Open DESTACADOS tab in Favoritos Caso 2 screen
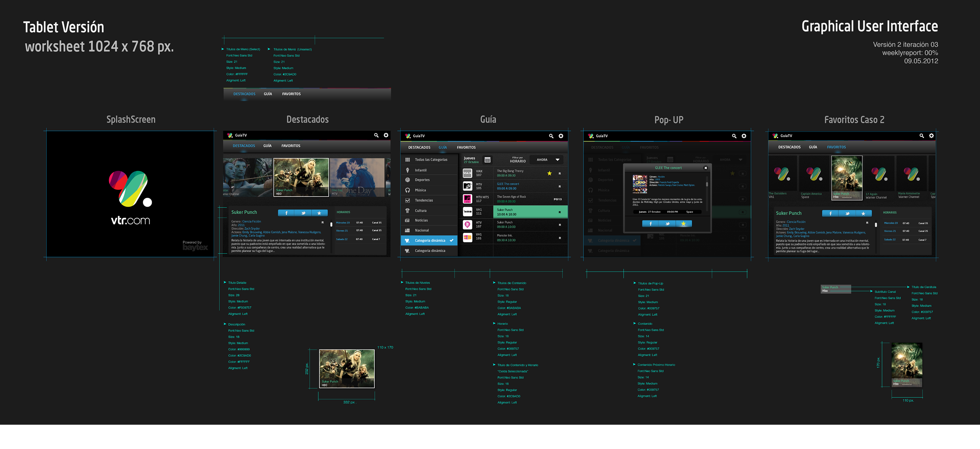Viewport: 980px width, 449px height. 789,147
